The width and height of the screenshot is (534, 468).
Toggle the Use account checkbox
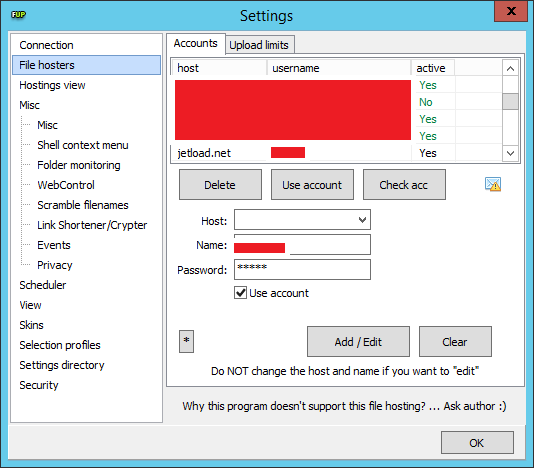240,293
